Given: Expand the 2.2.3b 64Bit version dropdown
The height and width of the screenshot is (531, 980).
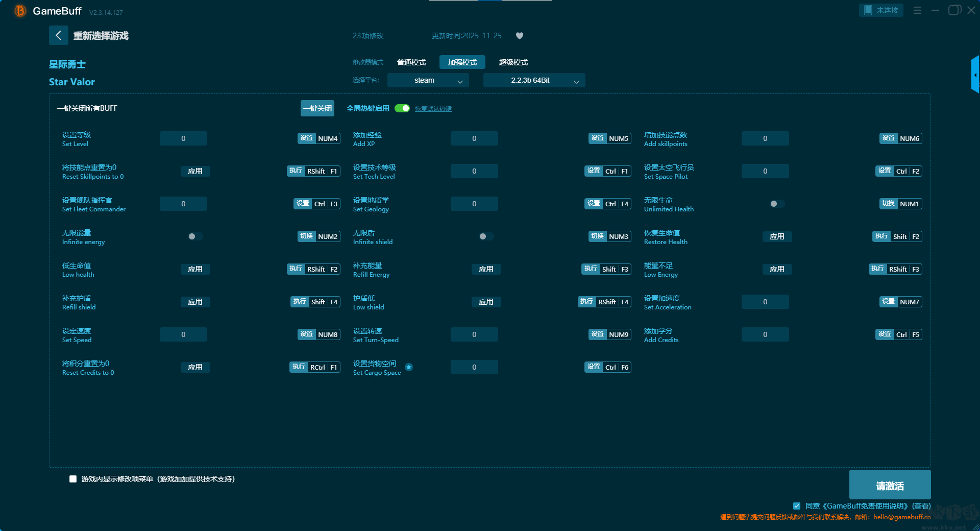Looking at the screenshot, I should pyautogui.click(x=534, y=80).
